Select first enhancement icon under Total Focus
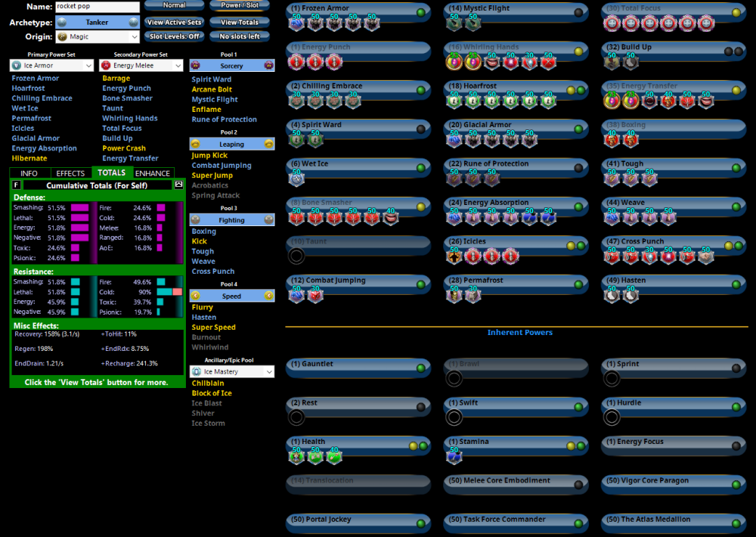Viewport: 756px width, 537px height. 611,23
